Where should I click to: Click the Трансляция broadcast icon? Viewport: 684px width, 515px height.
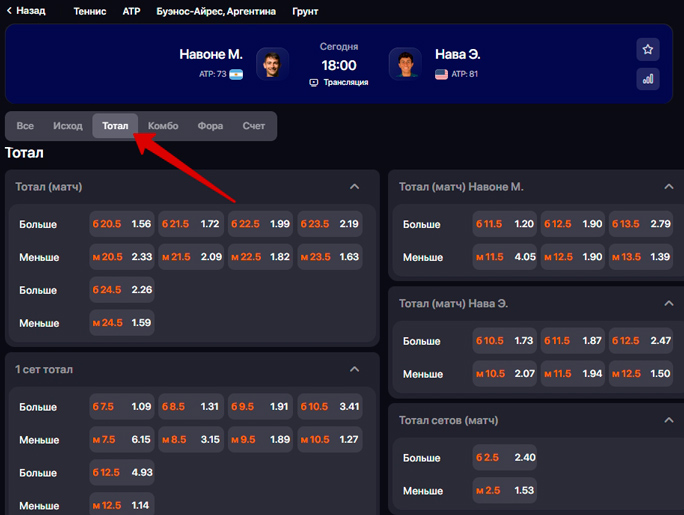[314, 82]
